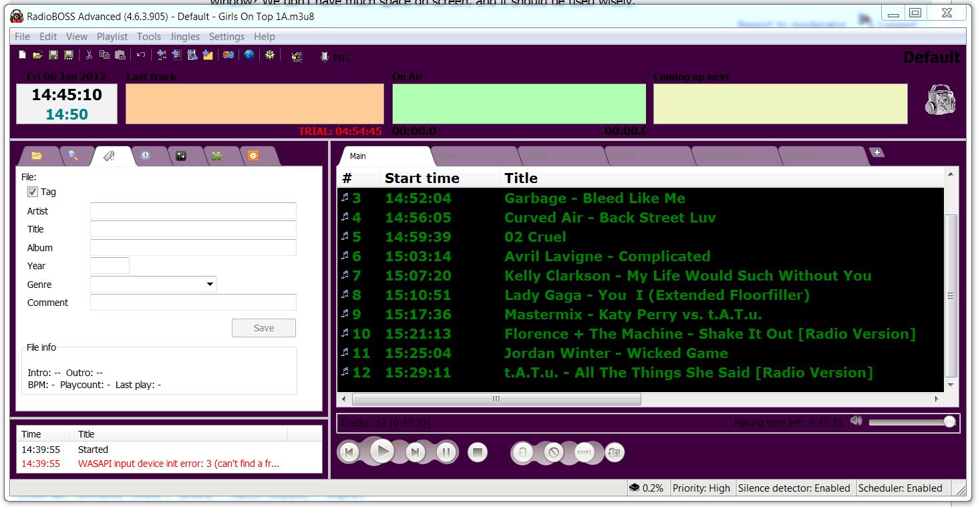Select the tag editor tab

[x=110, y=156]
